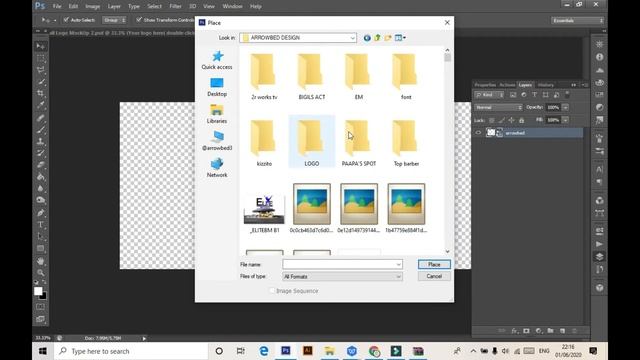Open the Files of type dropdown
Viewport: 640px width, 360px height.
(398, 277)
